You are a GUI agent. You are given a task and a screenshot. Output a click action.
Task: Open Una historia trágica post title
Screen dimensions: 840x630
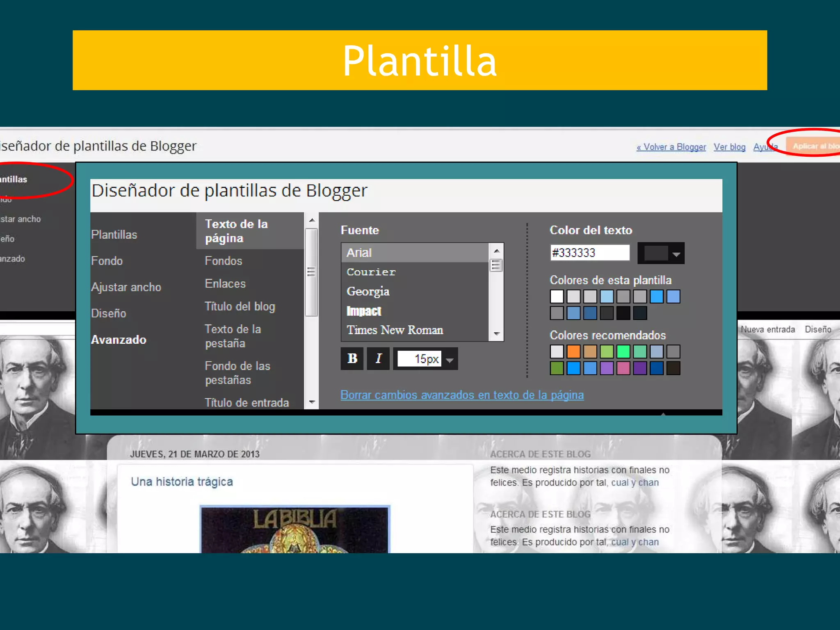tap(182, 482)
